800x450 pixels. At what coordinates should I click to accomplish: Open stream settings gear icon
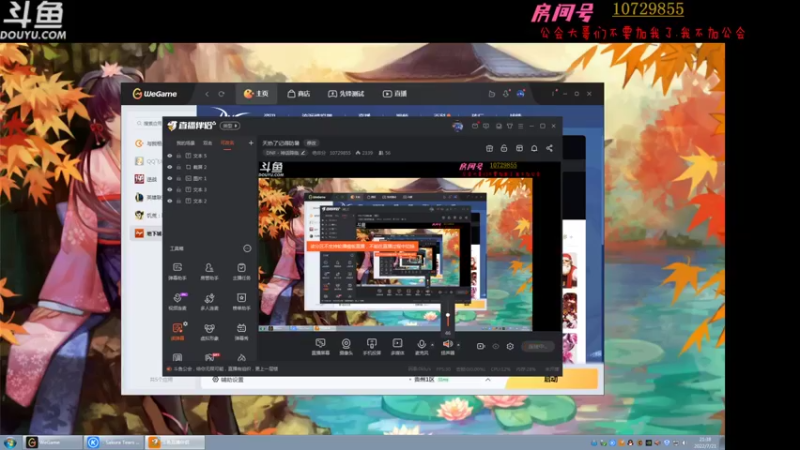tap(510, 346)
